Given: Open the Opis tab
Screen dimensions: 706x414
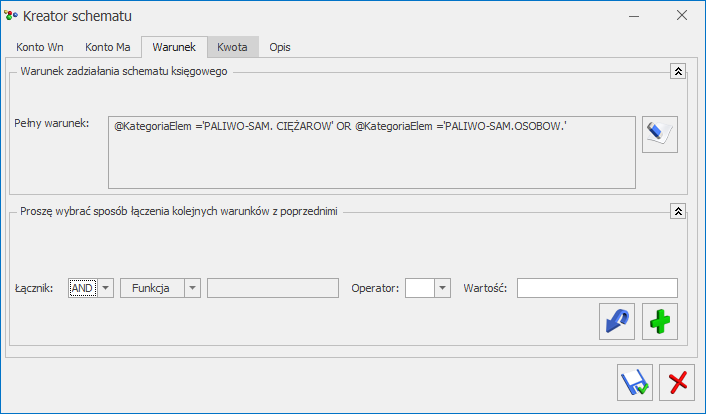Looking at the screenshot, I should pos(280,47).
